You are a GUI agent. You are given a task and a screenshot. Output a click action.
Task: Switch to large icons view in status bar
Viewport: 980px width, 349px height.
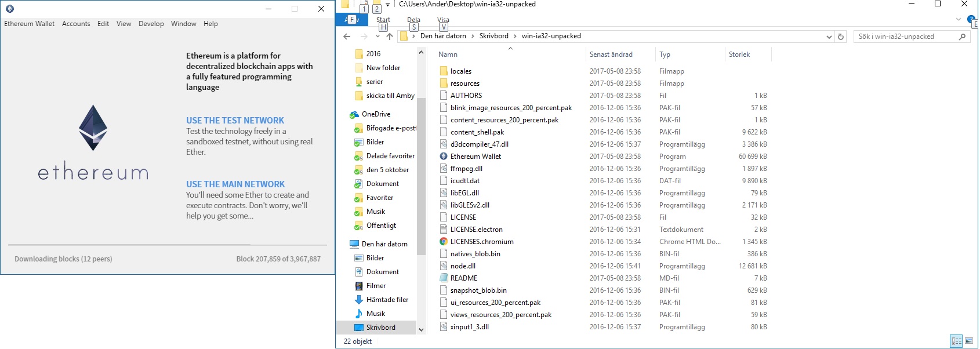(969, 341)
